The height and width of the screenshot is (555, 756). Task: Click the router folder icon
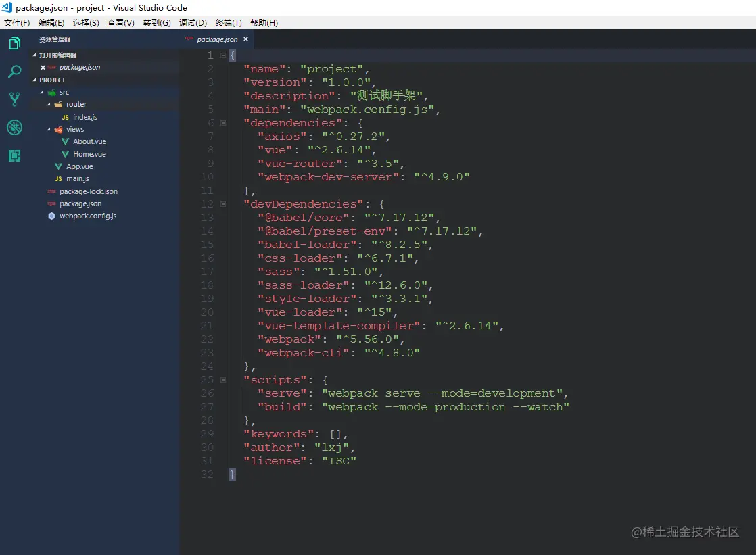pos(58,104)
